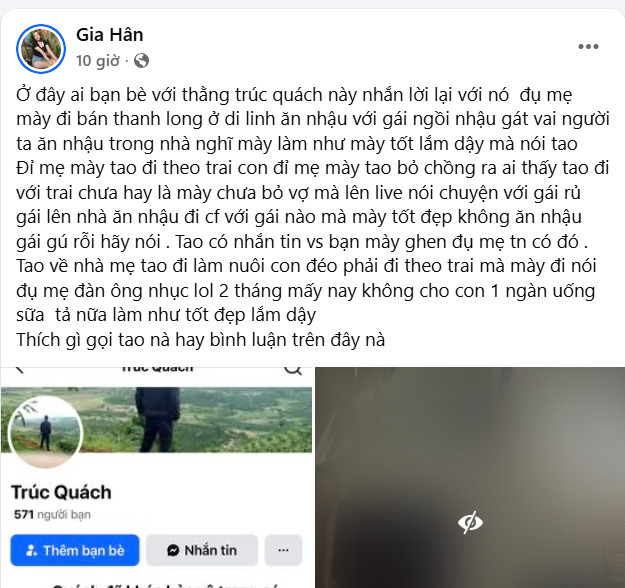
Task: Reveal the hidden sensitive image via the eye icon
Action: pyautogui.click(x=470, y=522)
